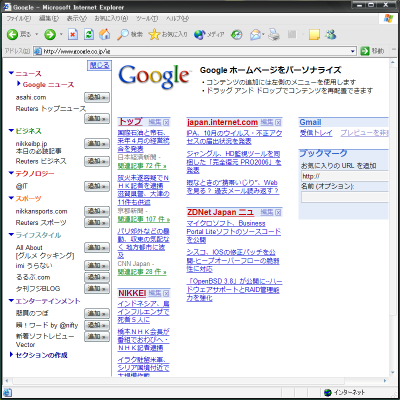Open the Back button history dropdown arrow
Image resolution: width=400 pixels, height=400 pixels.
pyautogui.click(x=37, y=34)
